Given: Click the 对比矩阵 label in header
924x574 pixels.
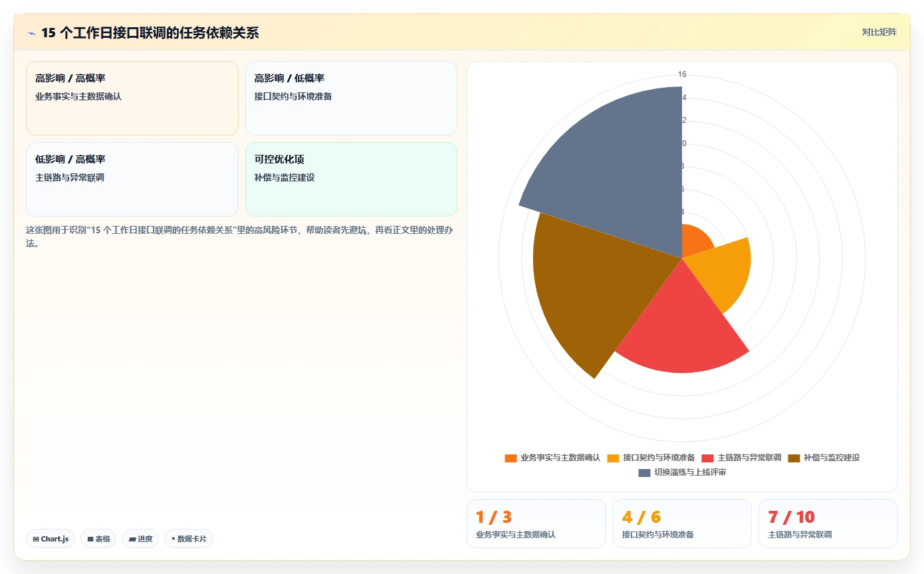Looking at the screenshot, I should [879, 32].
